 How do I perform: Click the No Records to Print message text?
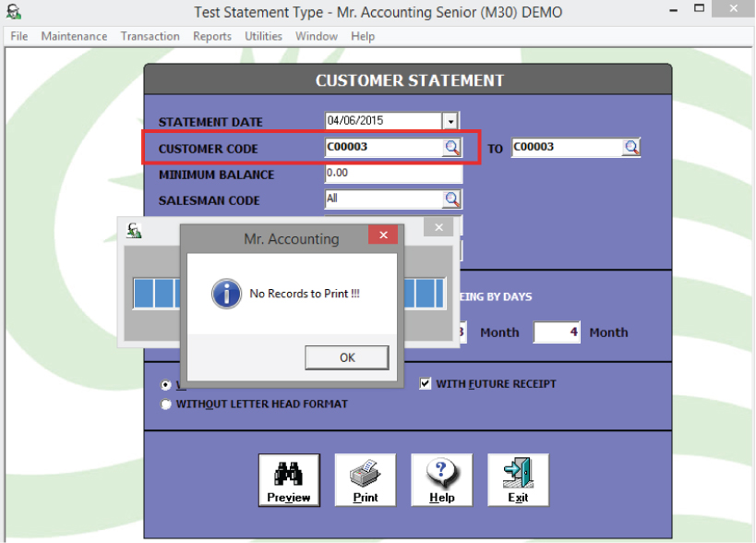pyautogui.click(x=305, y=293)
